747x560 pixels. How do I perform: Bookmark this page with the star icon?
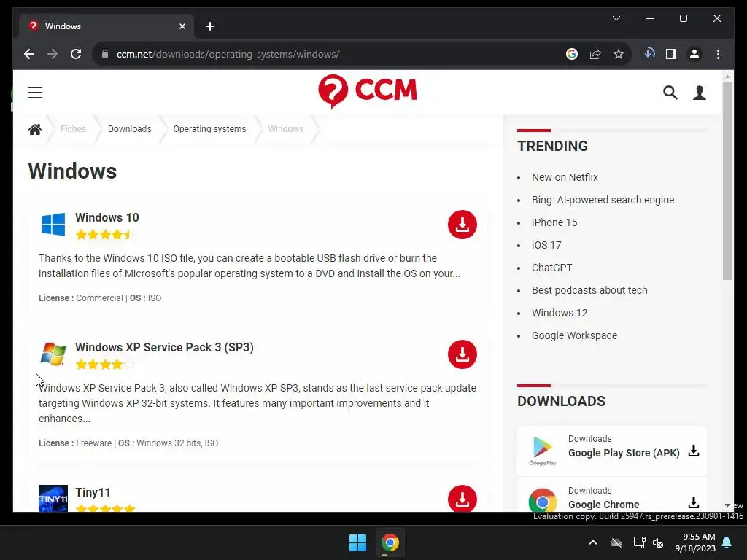[x=619, y=54]
